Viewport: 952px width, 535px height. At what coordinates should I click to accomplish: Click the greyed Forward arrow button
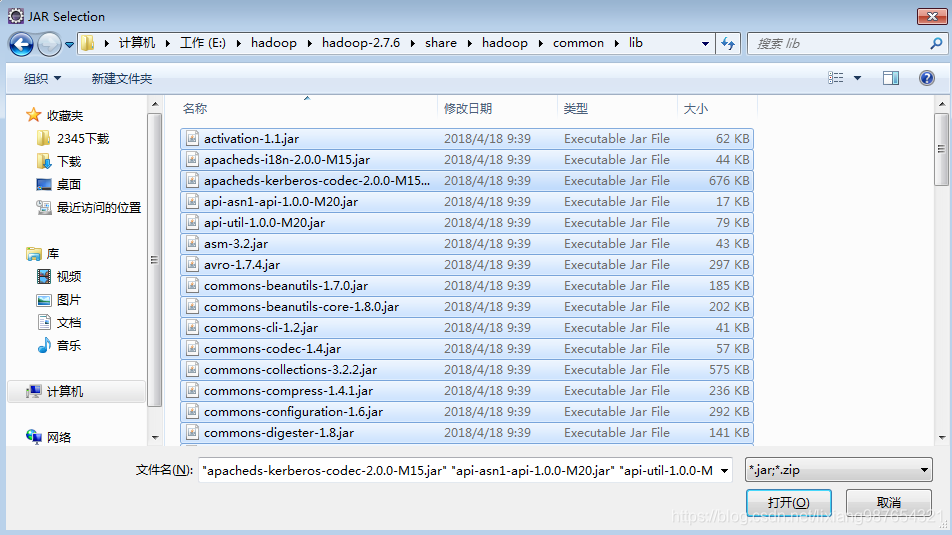tap(49, 44)
